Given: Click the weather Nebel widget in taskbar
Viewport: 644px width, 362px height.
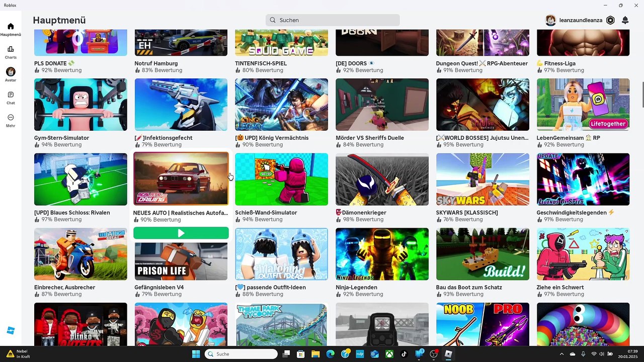Looking at the screenshot, I should click(x=18, y=354).
